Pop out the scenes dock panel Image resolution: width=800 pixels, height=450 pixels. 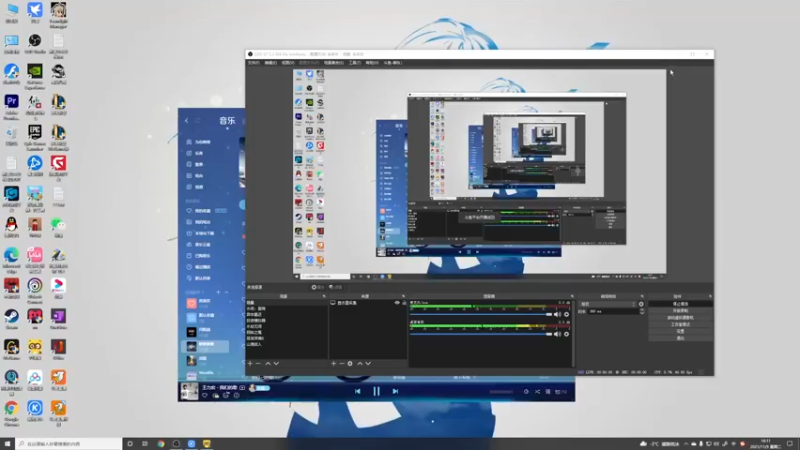pos(323,296)
